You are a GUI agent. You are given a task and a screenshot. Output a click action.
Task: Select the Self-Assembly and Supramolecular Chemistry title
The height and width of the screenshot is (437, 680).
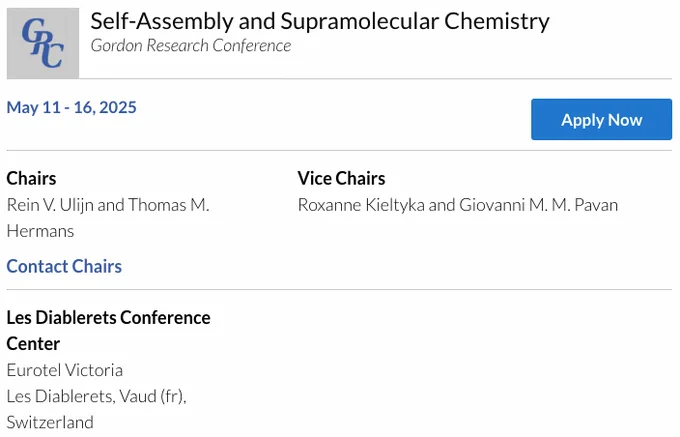point(320,21)
